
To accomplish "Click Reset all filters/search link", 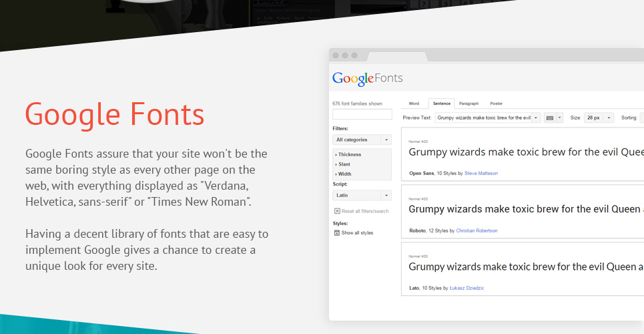I will 365,212.
